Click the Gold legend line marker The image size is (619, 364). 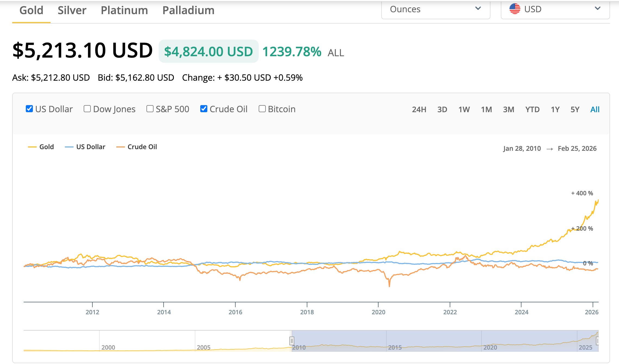pos(32,147)
